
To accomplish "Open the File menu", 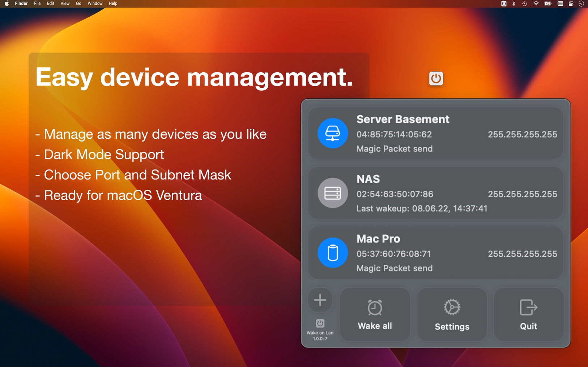I will (x=37, y=4).
